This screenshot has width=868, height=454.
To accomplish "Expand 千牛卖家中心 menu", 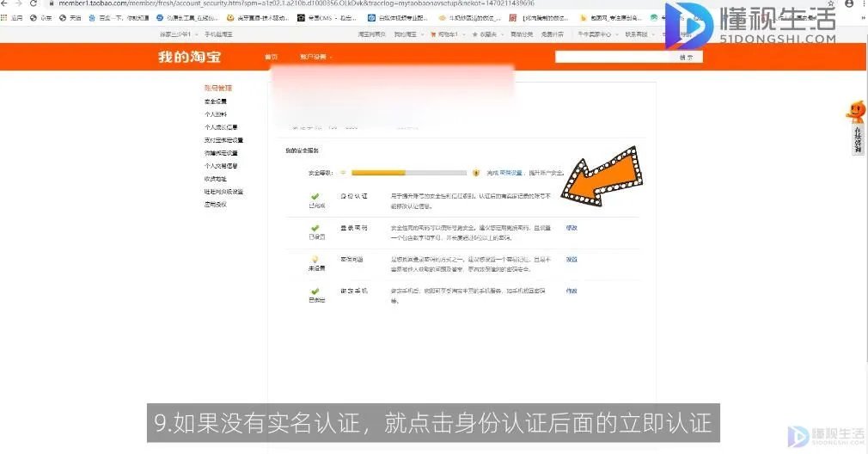I will [x=597, y=34].
